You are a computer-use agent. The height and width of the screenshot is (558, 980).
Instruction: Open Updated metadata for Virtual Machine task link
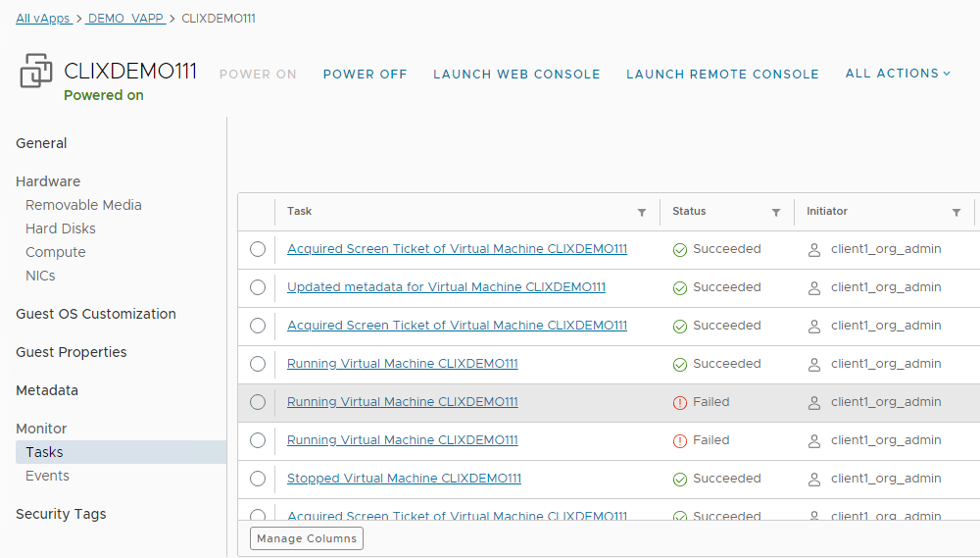click(x=446, y=287)
